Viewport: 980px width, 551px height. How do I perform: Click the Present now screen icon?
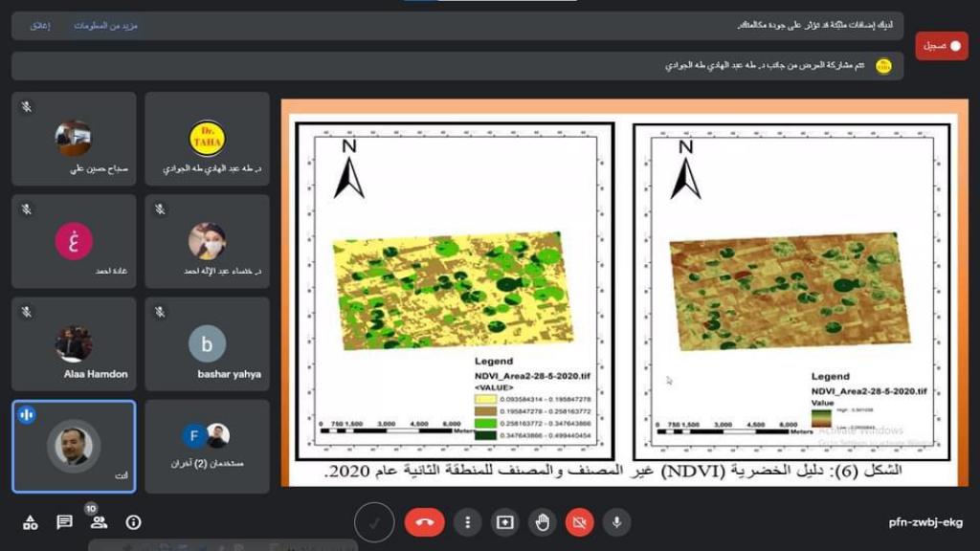point(504,522)
